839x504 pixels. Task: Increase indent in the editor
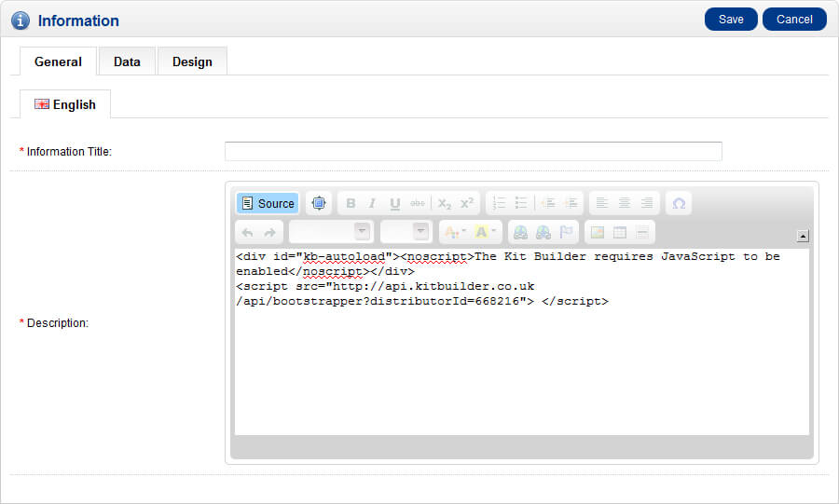pos(571,203)
